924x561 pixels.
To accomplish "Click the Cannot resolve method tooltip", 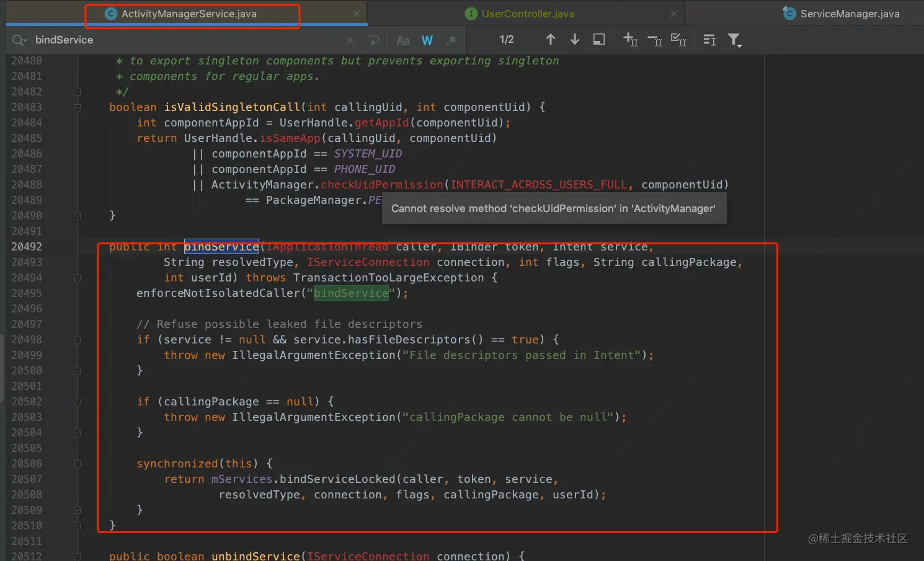I will [554, 208].
